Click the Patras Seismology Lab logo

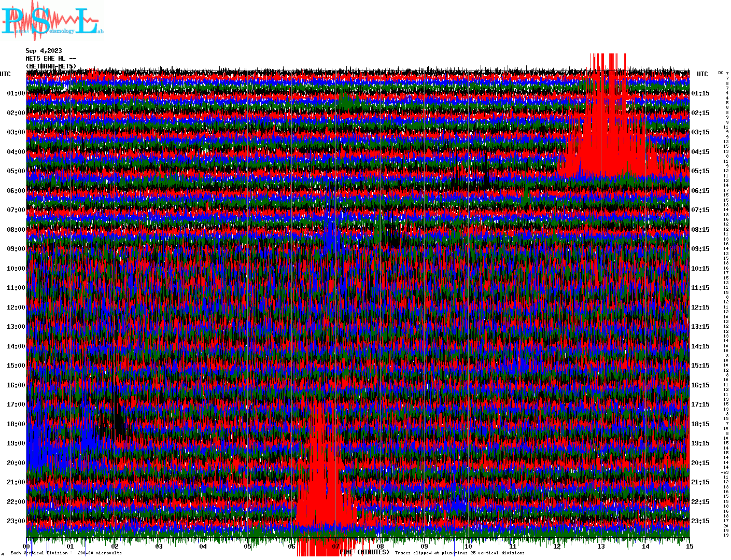[52, 21]
